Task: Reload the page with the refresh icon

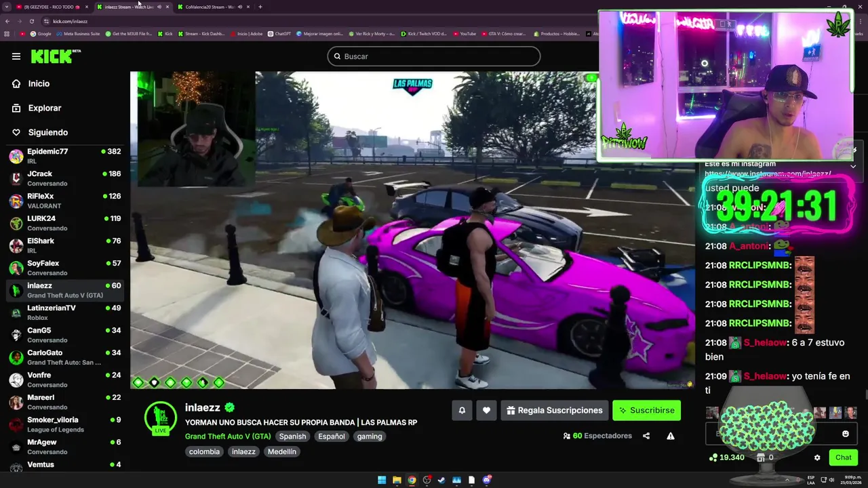Action: [x=31, y=21]
